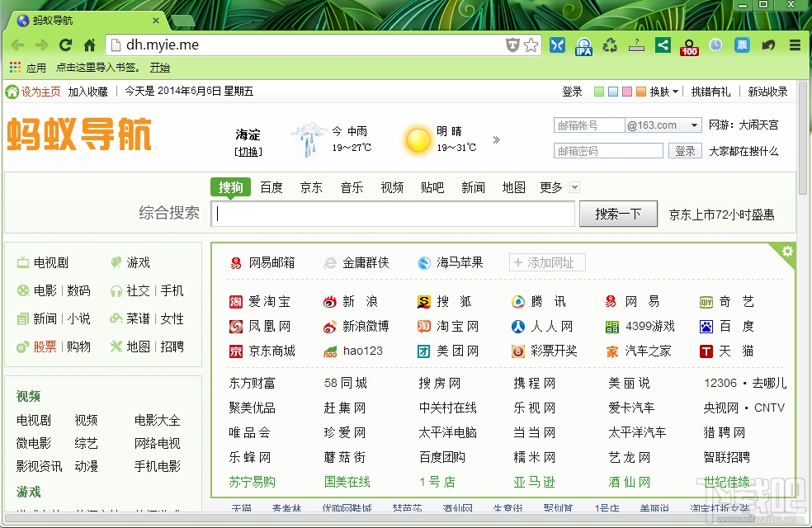Open 腾讯 site shortcut
This screenshot has height=528, width=812.
(x=539, y=301)
